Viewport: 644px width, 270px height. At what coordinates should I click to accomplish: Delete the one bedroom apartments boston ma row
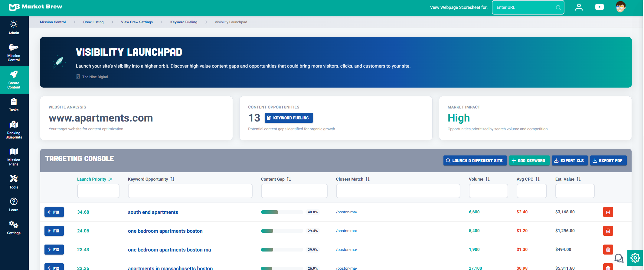click(x=608, y=250)
